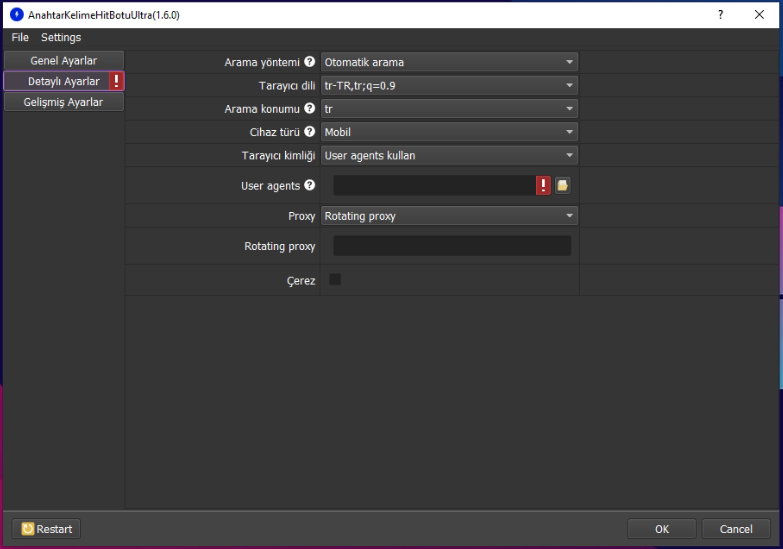This screenshot has height=549, width=783.
Task: Expand the Cihaz türü Mobil dropdown
Action: coord(449,132)
